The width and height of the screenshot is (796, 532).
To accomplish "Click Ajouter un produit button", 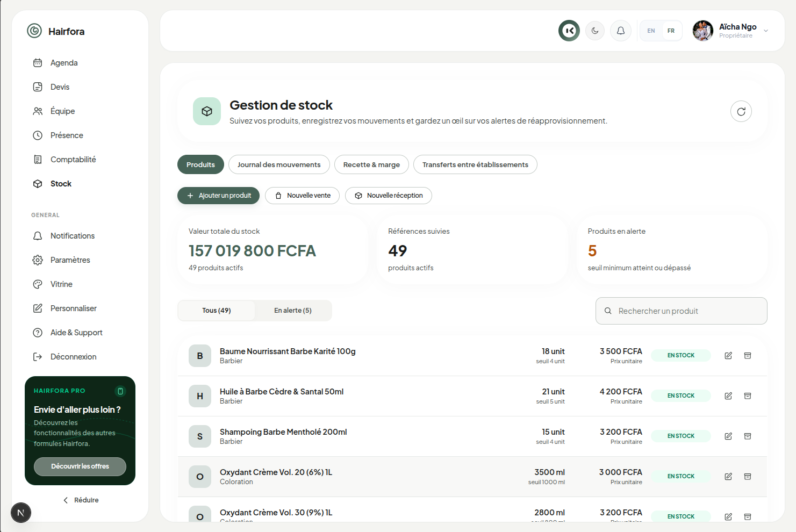I will (218, 196).
